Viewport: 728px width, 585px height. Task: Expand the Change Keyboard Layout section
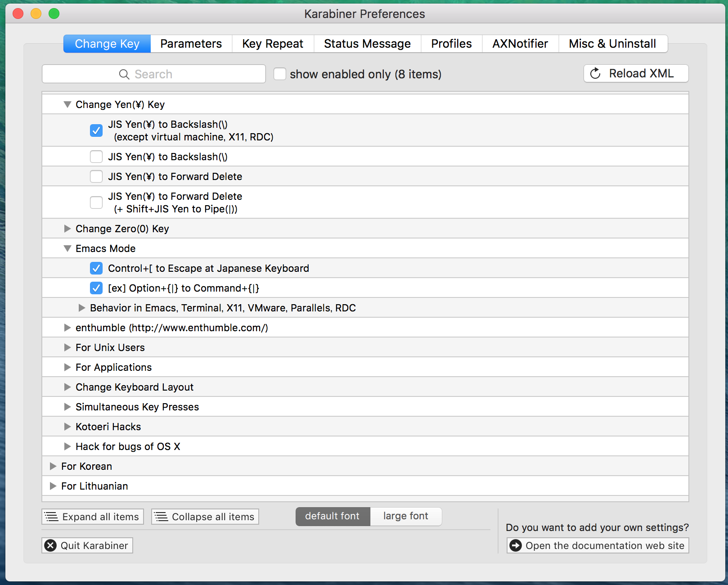[67, 387]
